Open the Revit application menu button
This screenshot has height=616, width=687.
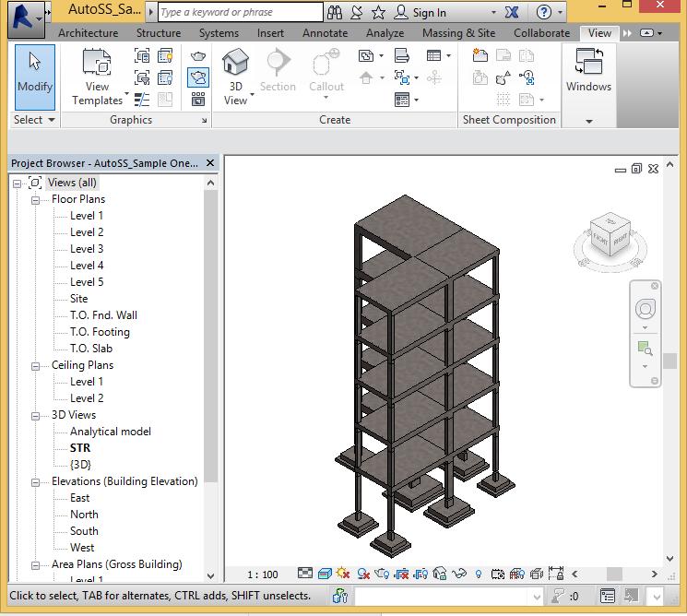click(x=26, y=18)
